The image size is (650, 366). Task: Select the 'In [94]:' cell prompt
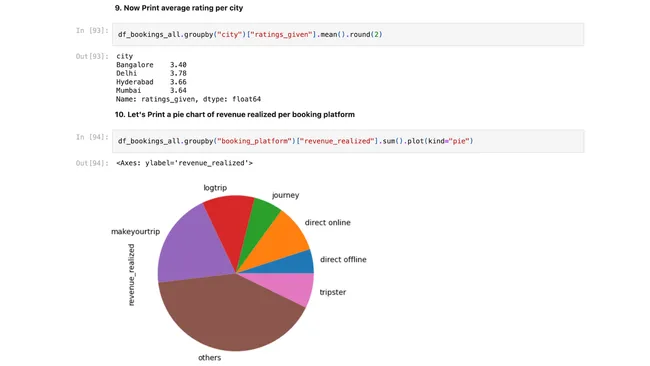pyautogui.click(x=92, y=137)
